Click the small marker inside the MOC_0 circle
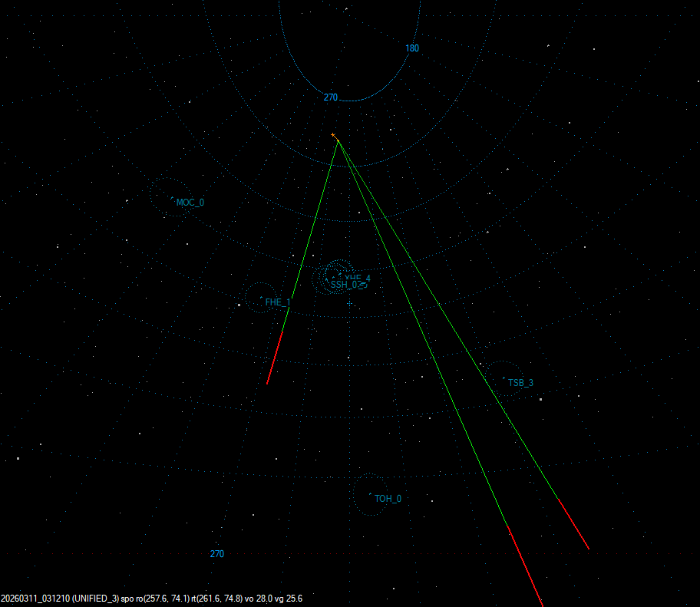700x607 pixels. click(x=171, y=199)
